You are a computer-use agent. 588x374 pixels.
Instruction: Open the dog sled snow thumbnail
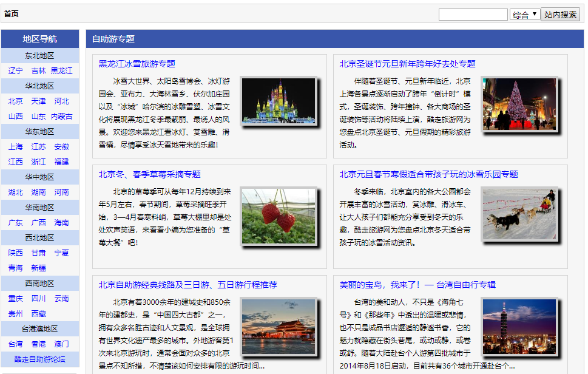[x=519, y=213]
